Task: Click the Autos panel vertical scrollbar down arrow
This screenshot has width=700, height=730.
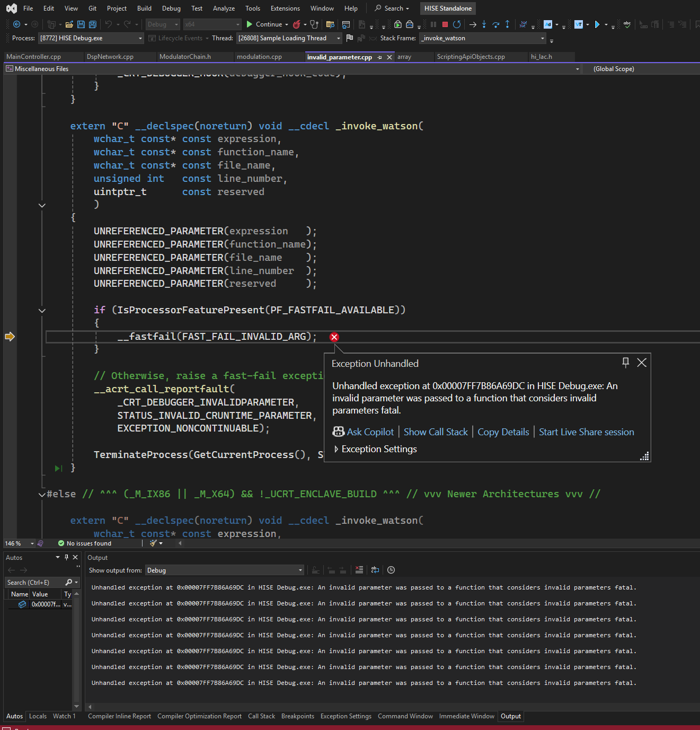Action: (x=76, y=706)
